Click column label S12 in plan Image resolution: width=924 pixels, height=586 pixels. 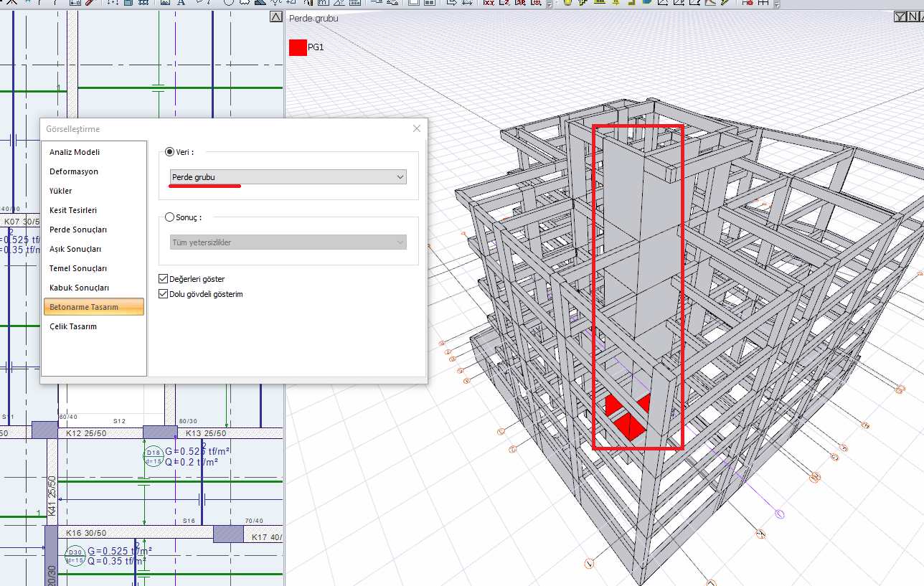pos(119,421)
